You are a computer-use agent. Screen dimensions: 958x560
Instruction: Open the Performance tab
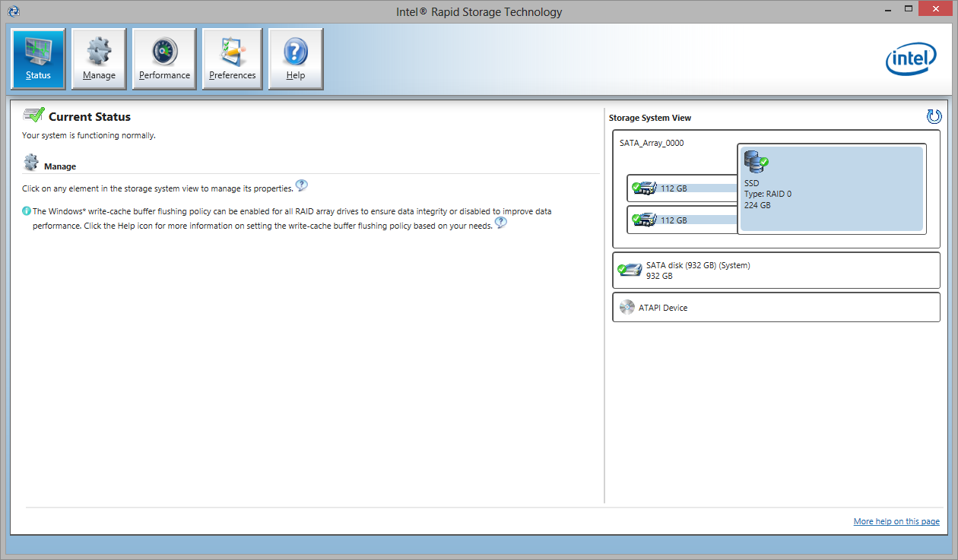(164, 59)
